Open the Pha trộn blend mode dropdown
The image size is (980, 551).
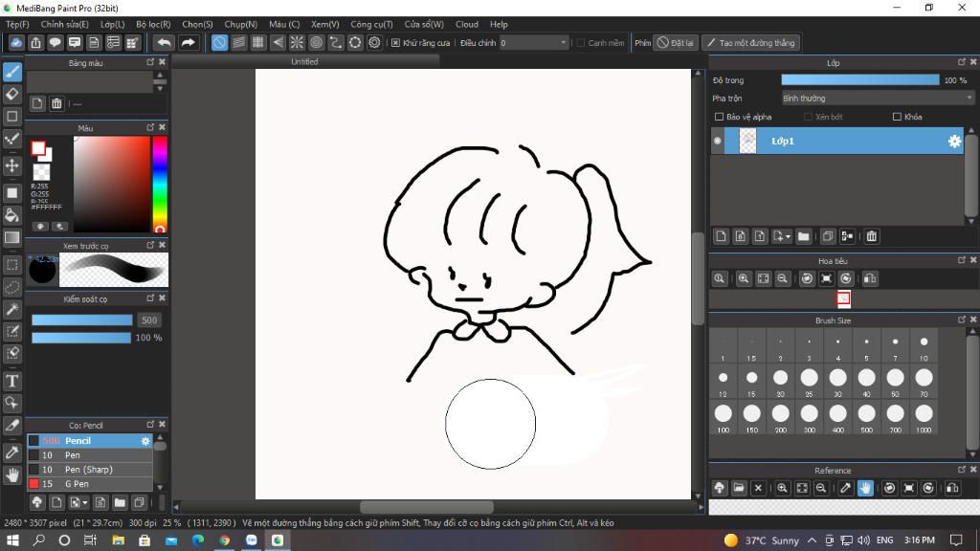[878, 99]
